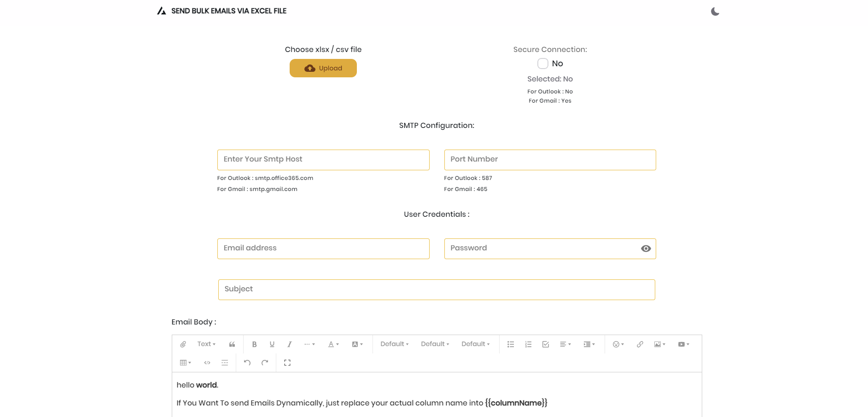Image resolution: width=868 pixels, height=417 pixels.
Task: Open the Text heading style dropdown
Action: point(206,344)
